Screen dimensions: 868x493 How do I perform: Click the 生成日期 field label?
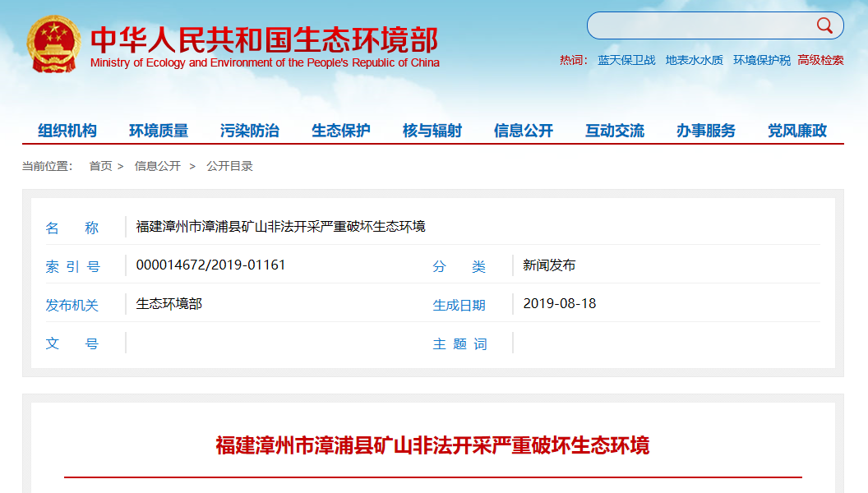459,306
